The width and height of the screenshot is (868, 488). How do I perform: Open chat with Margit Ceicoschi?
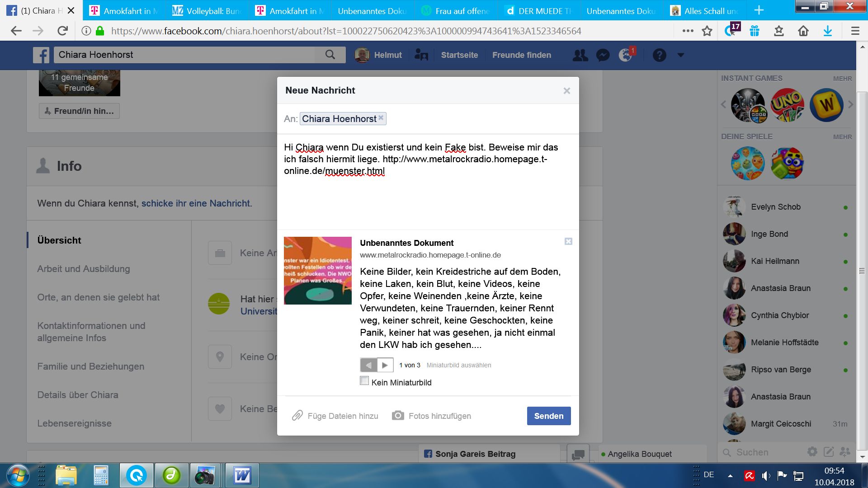[787, 424]
